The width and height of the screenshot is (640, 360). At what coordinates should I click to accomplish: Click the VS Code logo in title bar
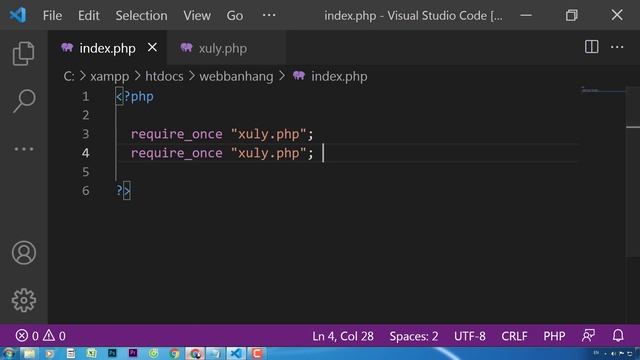click(18, 15)
